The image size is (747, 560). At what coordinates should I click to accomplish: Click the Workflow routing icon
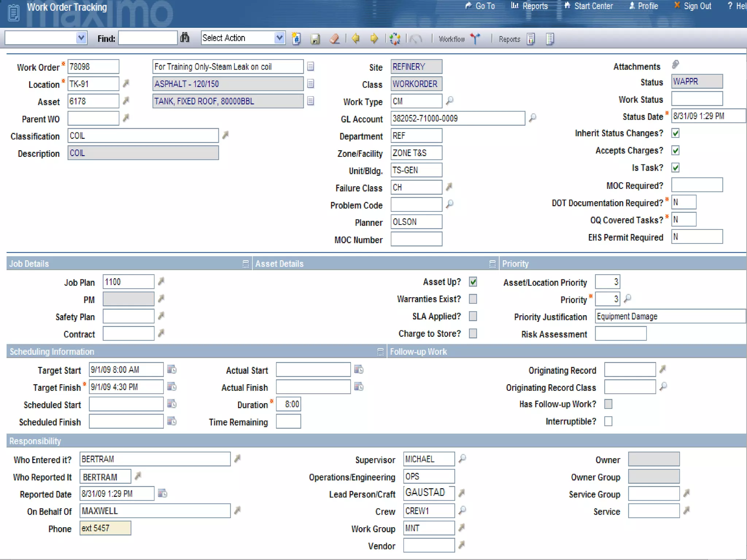475,38
